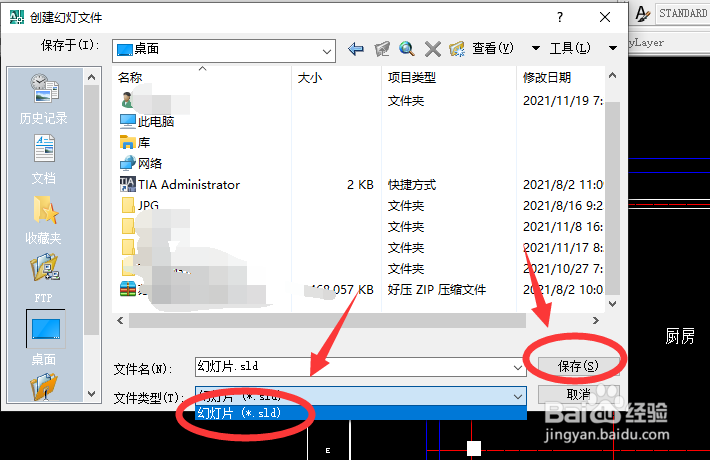Sort by 大小 column header
Screen dimensions: 710x460
coord(337,77)
